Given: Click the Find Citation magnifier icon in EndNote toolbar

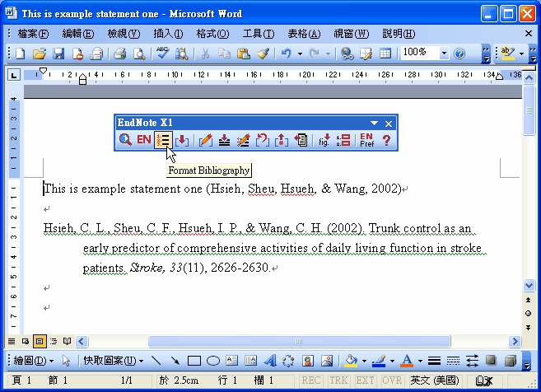Looking at the screenshot, I should click(x=125, y=140).
